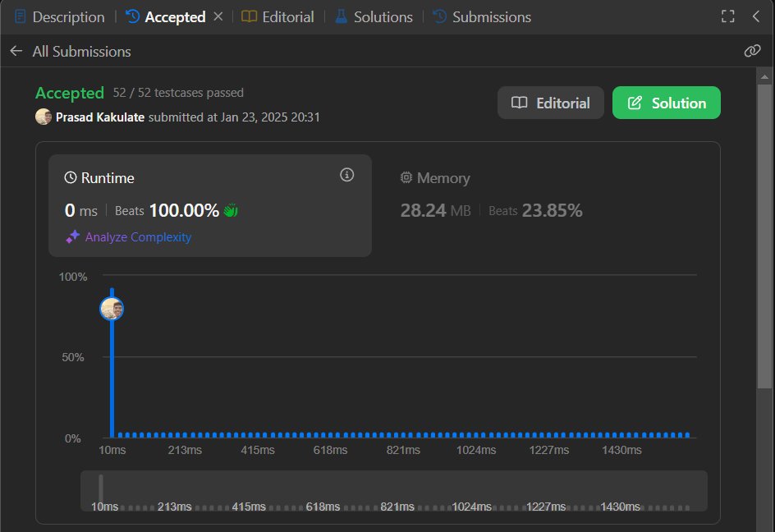Image resolution: width=775 pixels, height=532 pixels.
Task: Open the Submissions tab
Action: click(x=482, y=16)
